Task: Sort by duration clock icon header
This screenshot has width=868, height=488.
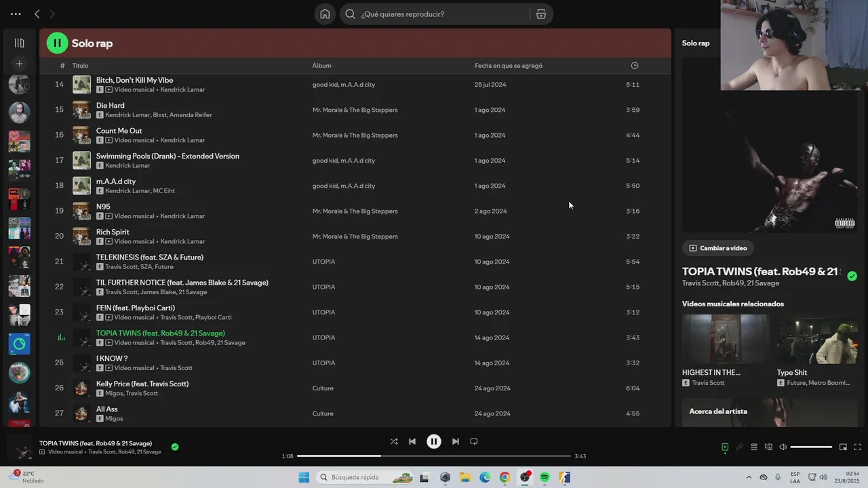Action: pyautogui.click(x=635, y=66)
